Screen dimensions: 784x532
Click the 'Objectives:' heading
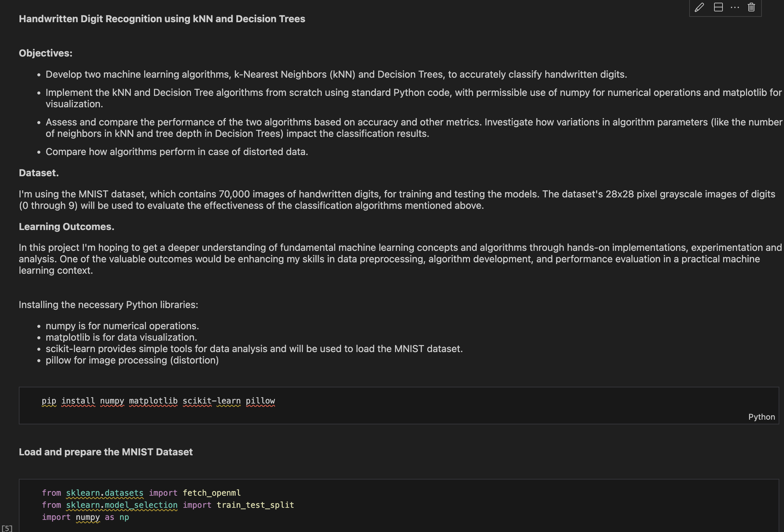coord(45,53)
